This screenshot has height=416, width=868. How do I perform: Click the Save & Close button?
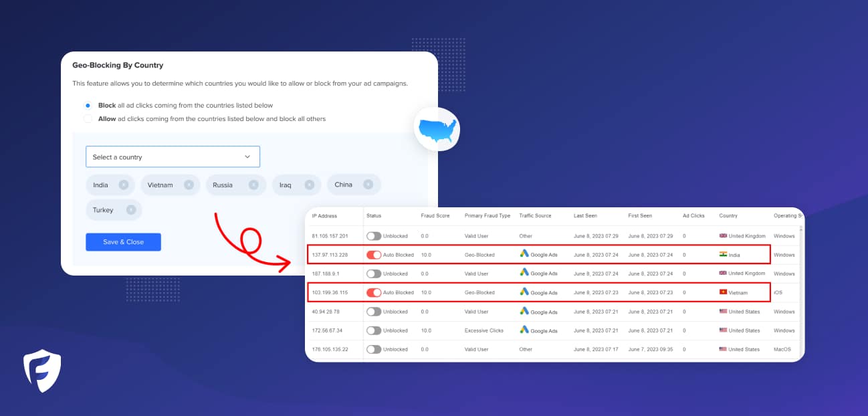(x=123, y=241)
